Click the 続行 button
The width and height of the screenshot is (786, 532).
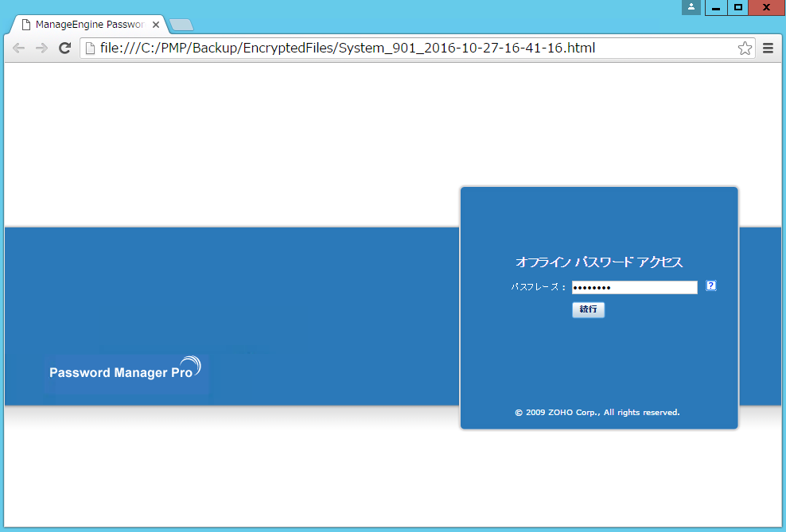pyautogui.click(x=589, y=309)
